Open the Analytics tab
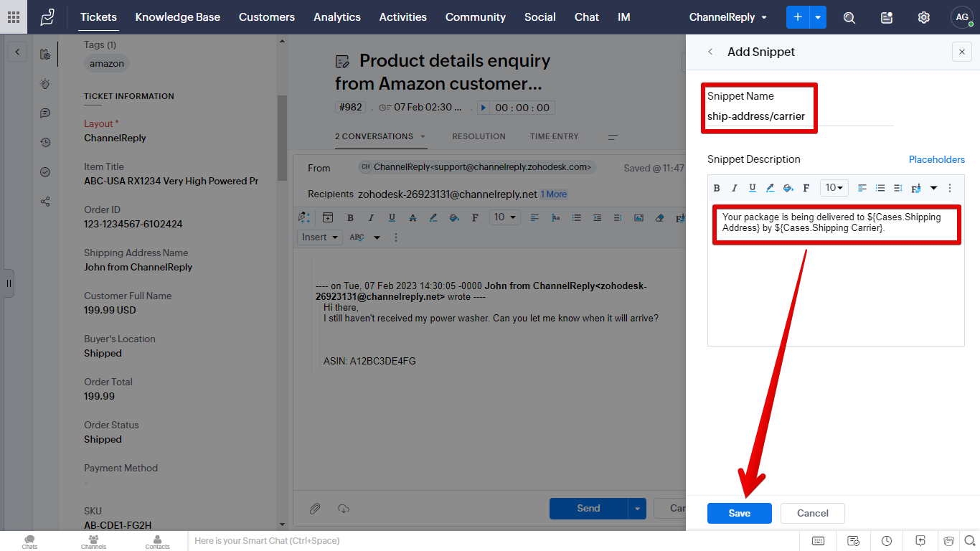980x551 pixels. [337, 17]
